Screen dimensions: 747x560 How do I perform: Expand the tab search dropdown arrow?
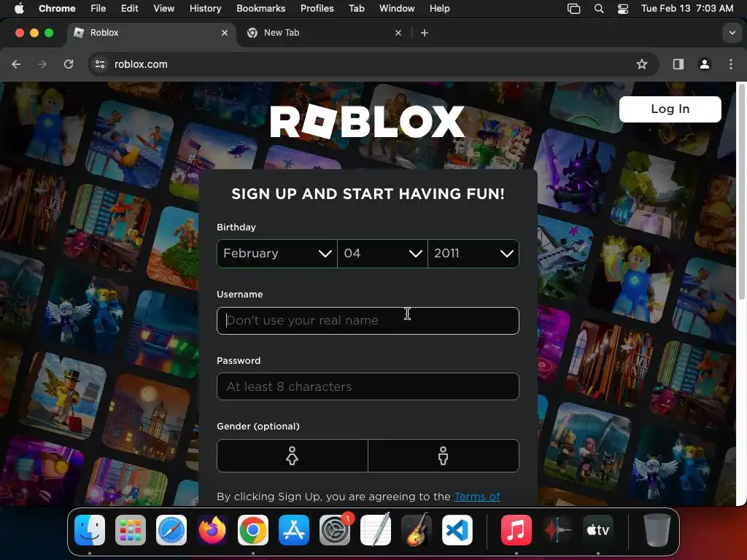[732, 33]
